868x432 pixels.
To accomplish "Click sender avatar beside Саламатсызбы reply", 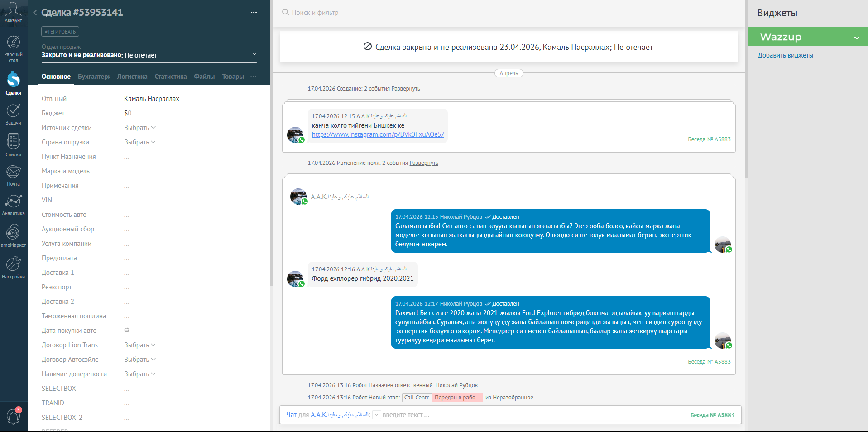I will point(723,245).
